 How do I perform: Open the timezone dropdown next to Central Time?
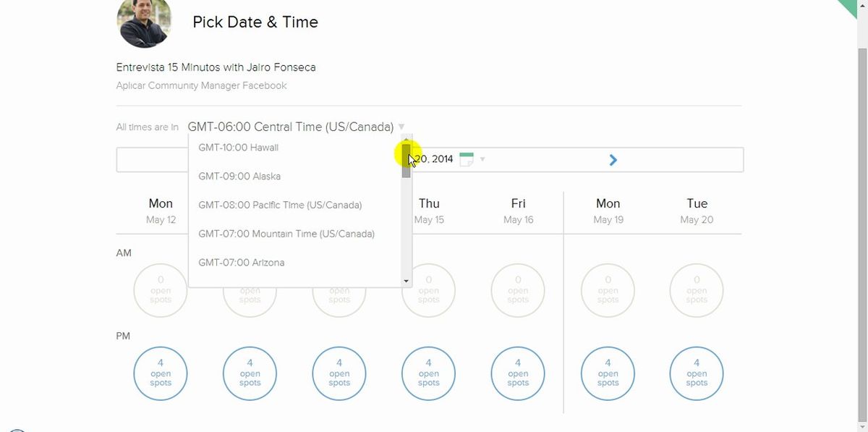[401, 126]
